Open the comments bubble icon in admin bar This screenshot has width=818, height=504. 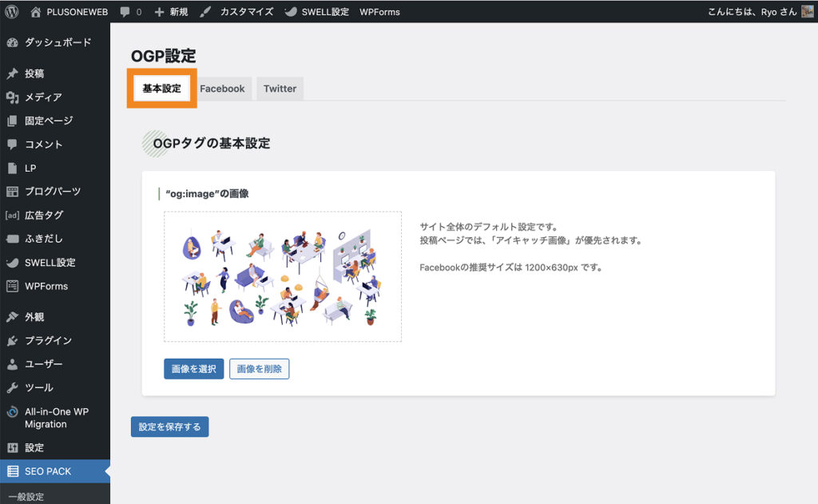tap(125, 12)
